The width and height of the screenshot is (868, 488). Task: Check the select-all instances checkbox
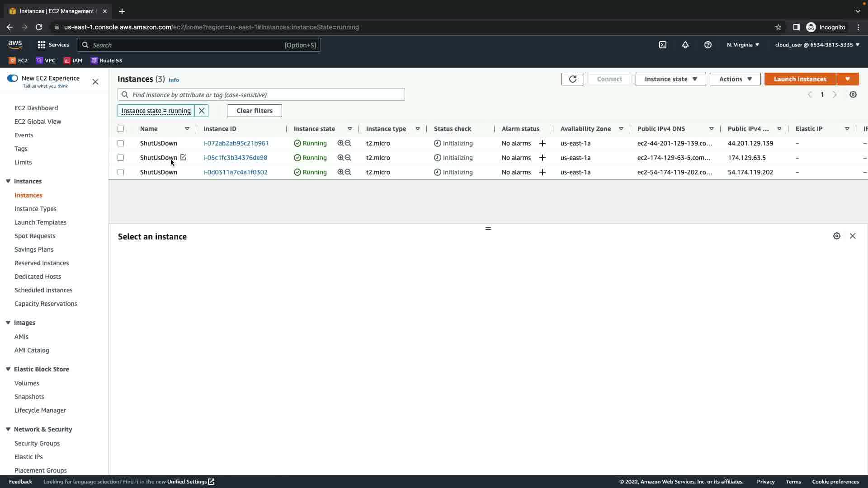[x=121, y=129]
